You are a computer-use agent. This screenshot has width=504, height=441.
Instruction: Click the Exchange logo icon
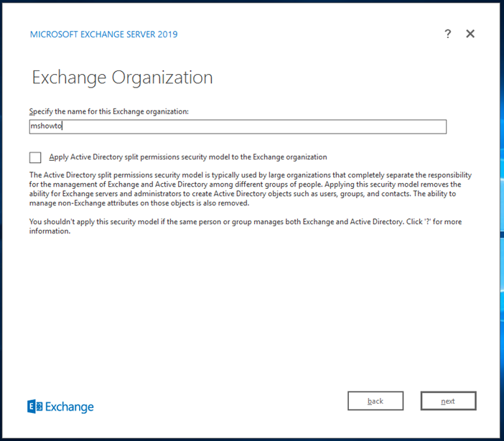point(34,407)
